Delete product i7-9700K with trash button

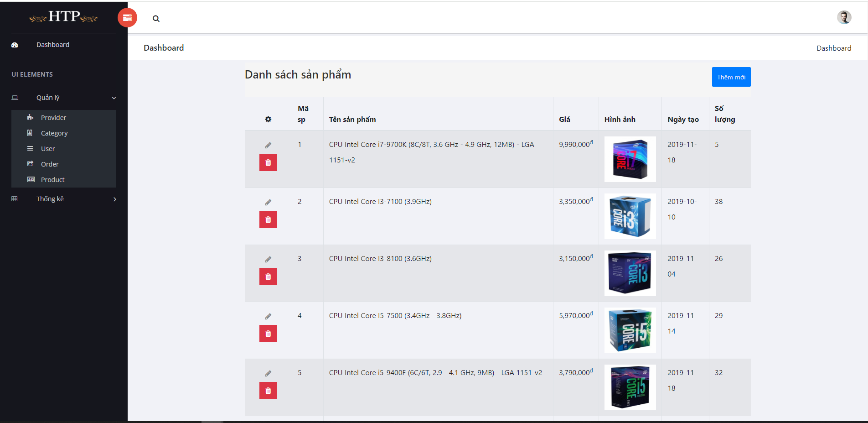point(268,162)
